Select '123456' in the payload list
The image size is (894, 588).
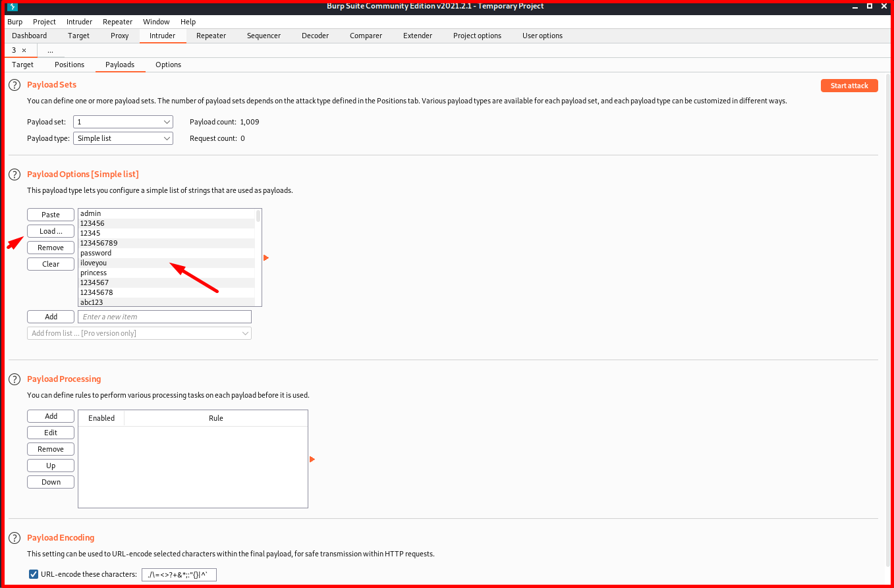coord(167,223)
